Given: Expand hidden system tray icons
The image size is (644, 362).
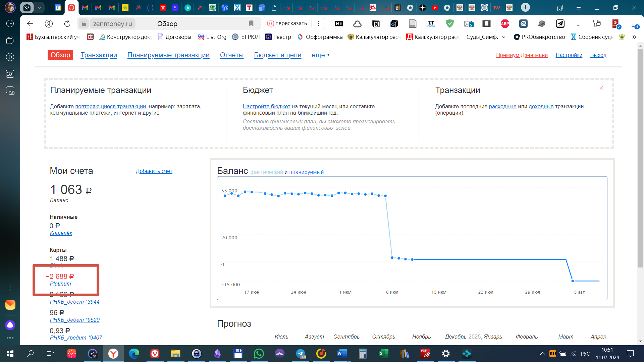Looking at the screenshot, I should 542,354.
